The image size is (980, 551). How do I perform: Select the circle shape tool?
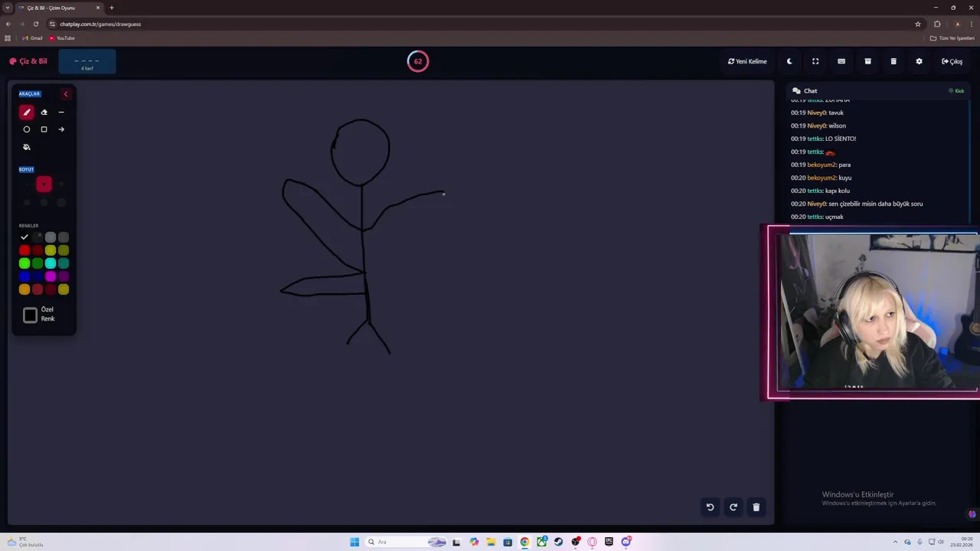(27, 129)
